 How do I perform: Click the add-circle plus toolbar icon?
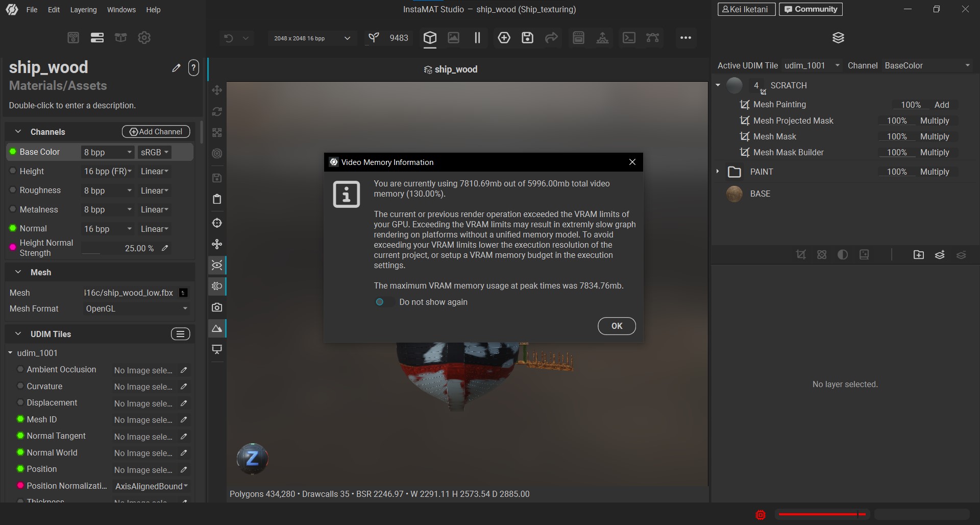504,38
